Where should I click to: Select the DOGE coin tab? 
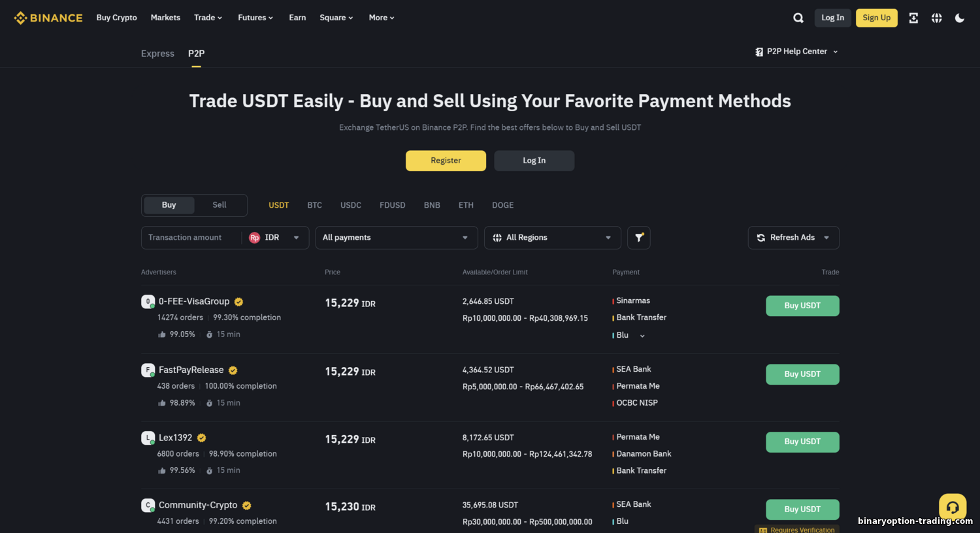pyautogui.click(x=503, y=205)
